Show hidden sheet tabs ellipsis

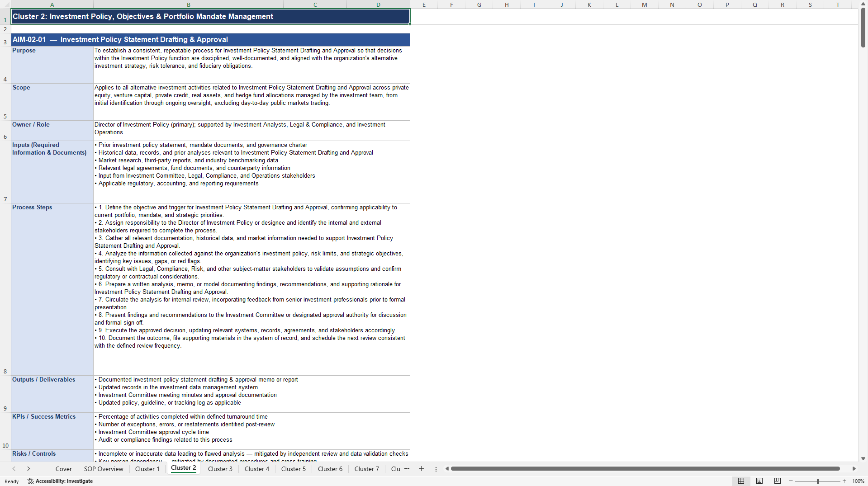point(407,469)
